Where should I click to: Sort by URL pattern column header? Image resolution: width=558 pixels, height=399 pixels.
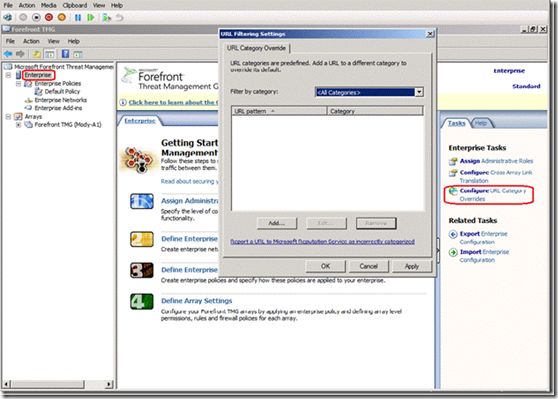tap(279, 111)
